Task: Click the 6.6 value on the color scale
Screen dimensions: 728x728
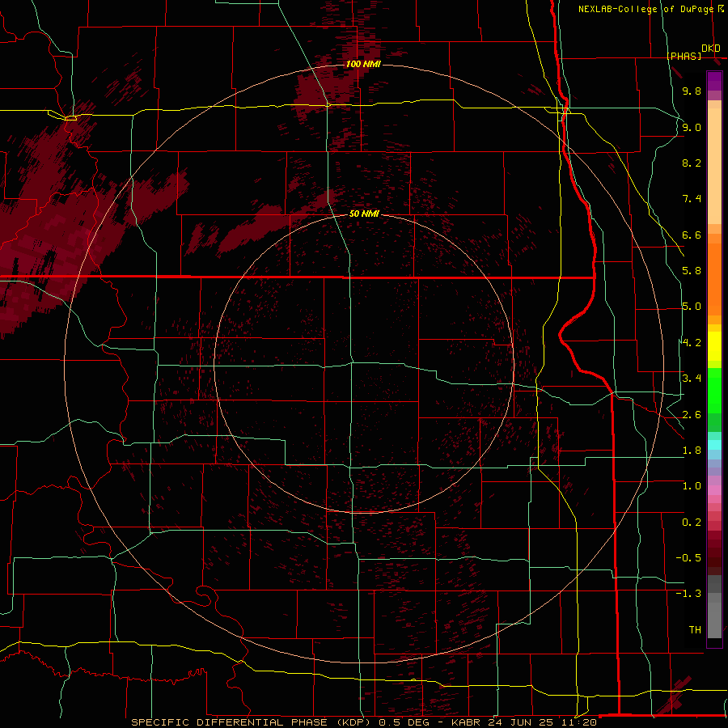Action: (x=692, y=235)
